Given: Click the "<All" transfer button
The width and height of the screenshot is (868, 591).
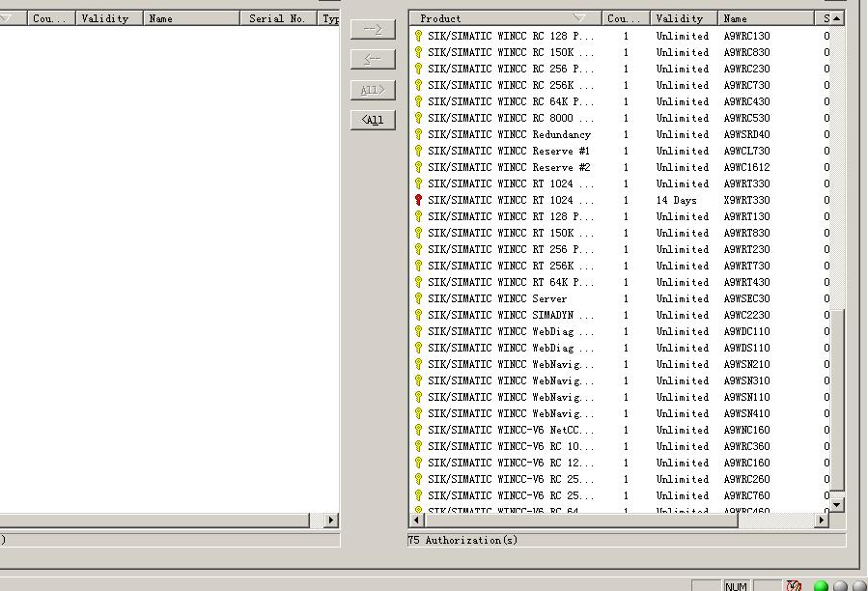Looking at the screenshot, I should click(373, 120).
